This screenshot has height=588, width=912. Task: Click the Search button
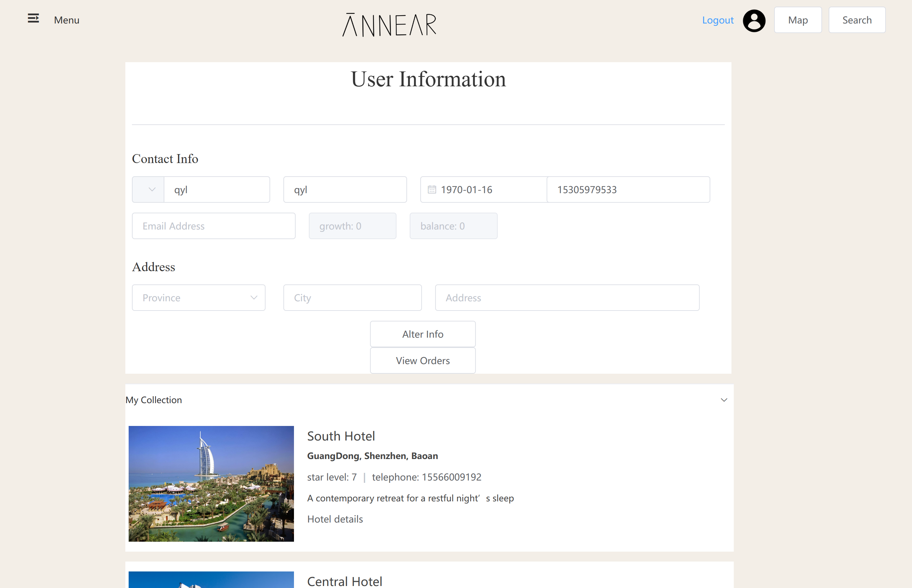(857, 20)
